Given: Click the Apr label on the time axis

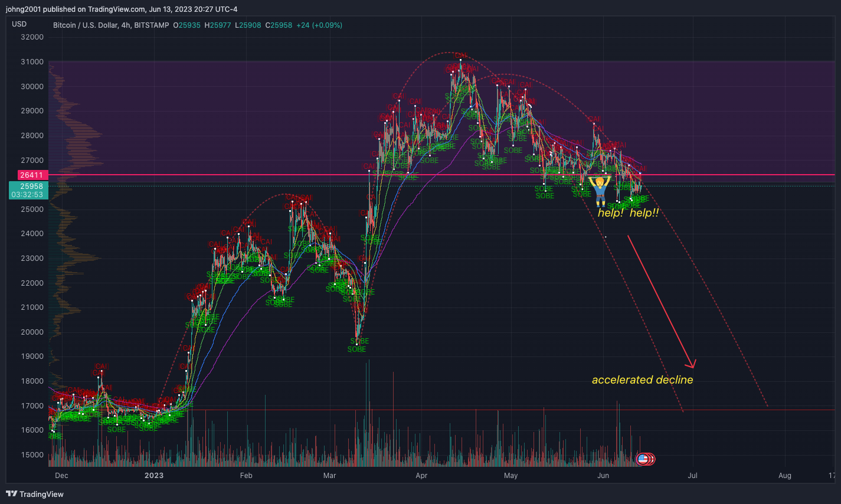Looking at the screenshot, I should (x=421, y=476).
